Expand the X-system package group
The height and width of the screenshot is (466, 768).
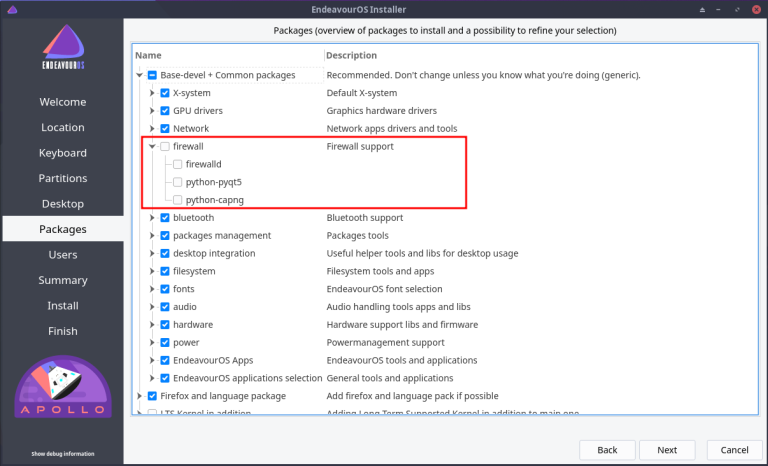152,93
